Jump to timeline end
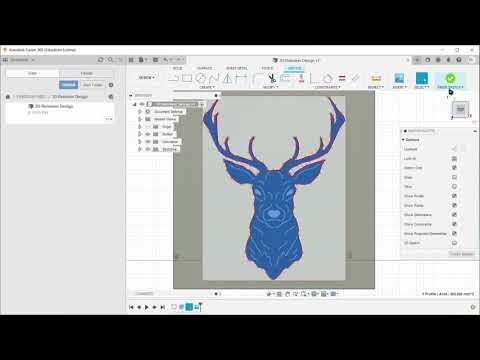The image size is (480, 360). click(163, 307)
